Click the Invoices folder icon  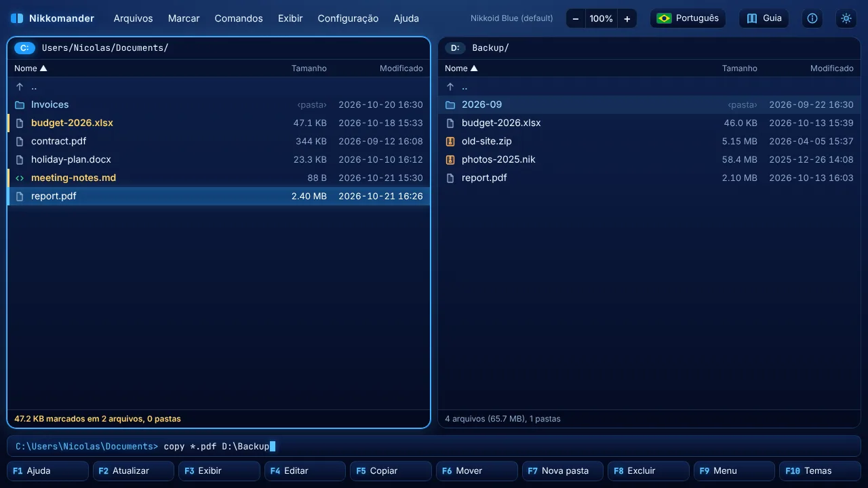20,105
